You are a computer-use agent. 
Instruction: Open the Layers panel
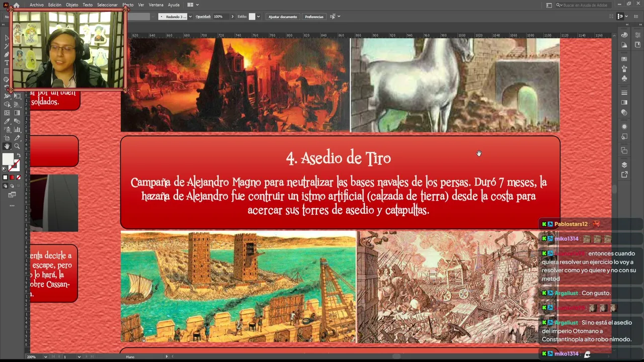tap(624, 165)
